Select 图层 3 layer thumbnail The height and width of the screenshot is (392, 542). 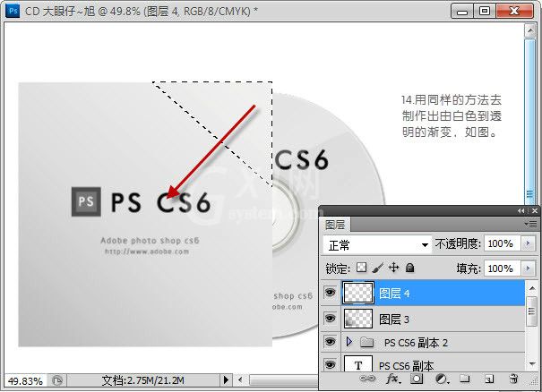358,318
